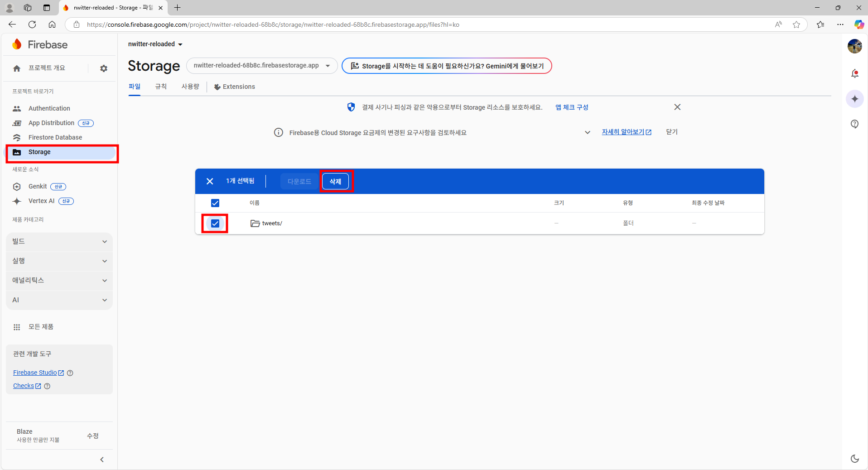Open tab actions menu icon
This screenshot has height=470, width=868.
point(47,8)
